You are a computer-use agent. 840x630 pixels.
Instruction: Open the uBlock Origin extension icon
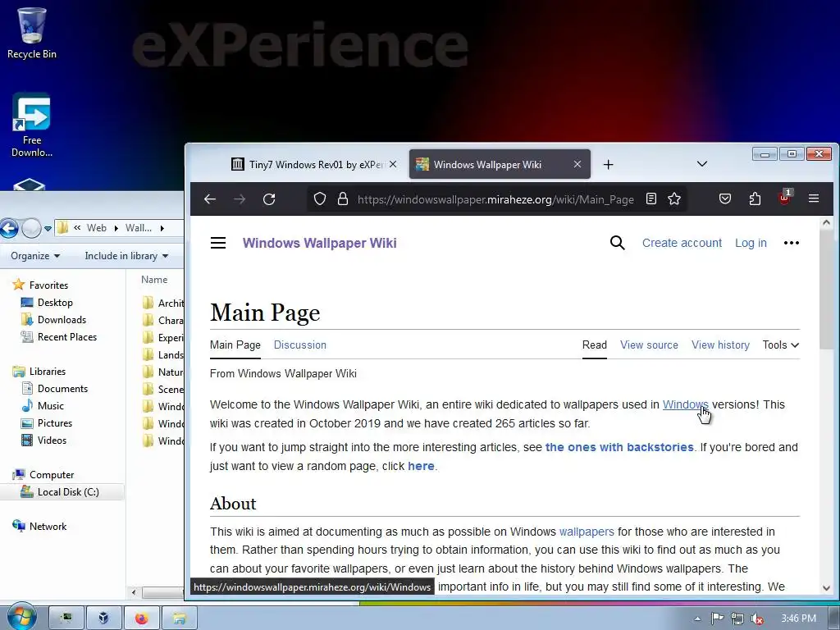click(x=785, y=198)
